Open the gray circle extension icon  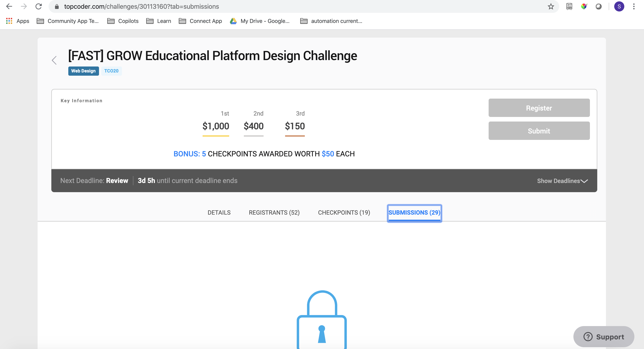(x=598, y=6)
